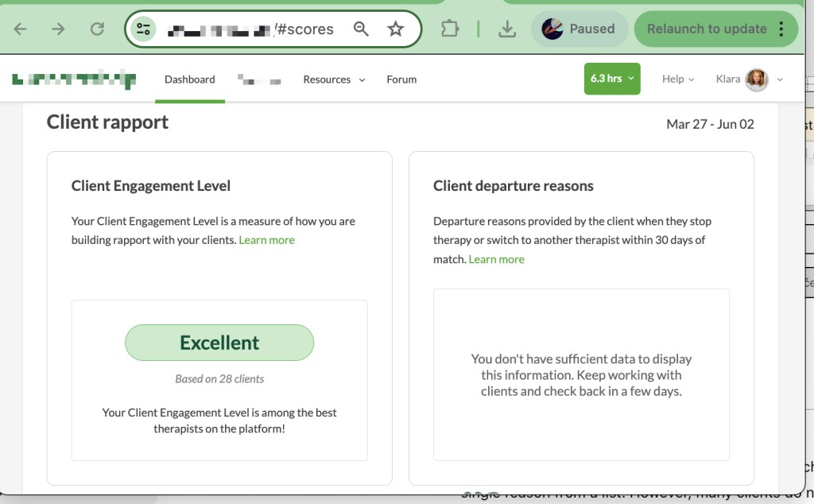
Task: Click the browser back arrow
Action: coord(21,29)
